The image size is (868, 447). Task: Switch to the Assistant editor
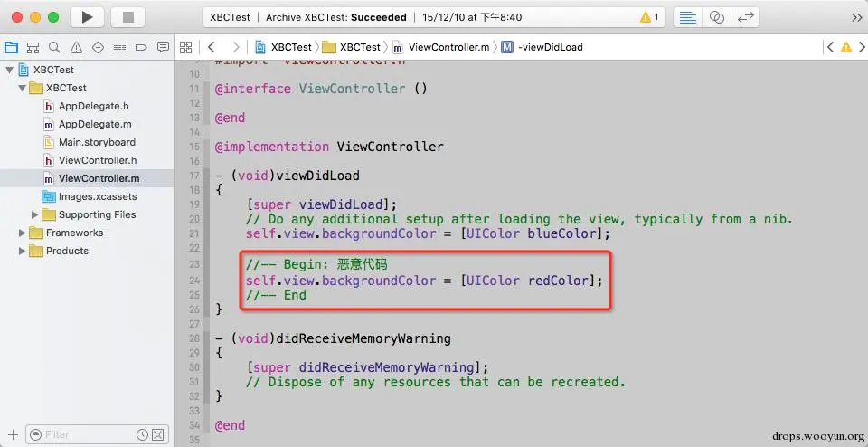[716, 17]
